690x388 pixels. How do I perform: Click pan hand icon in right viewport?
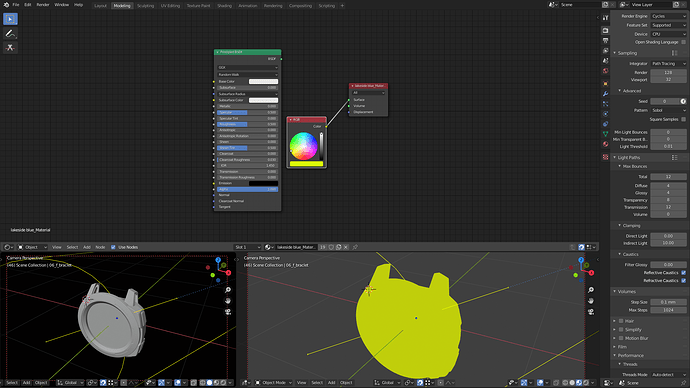click(591, 301)
